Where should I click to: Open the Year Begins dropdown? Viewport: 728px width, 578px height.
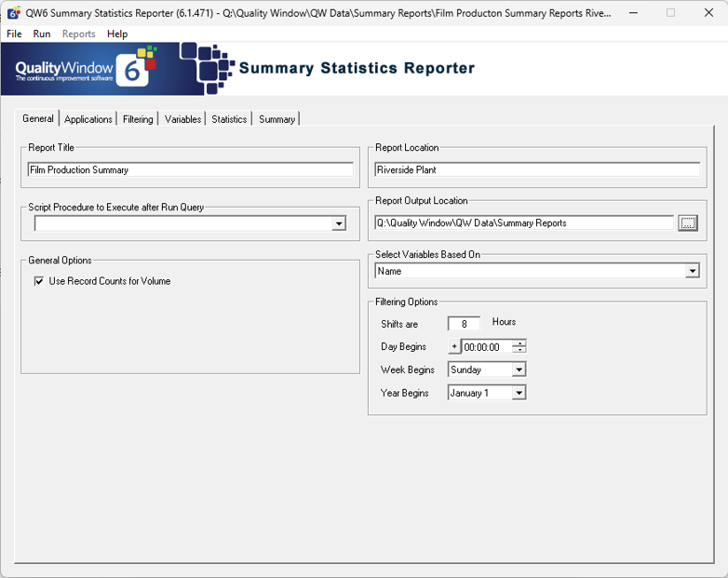[519, 393]
